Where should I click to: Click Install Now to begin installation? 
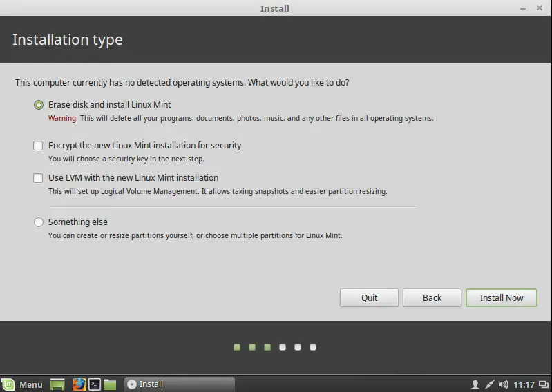click(502, 297)
